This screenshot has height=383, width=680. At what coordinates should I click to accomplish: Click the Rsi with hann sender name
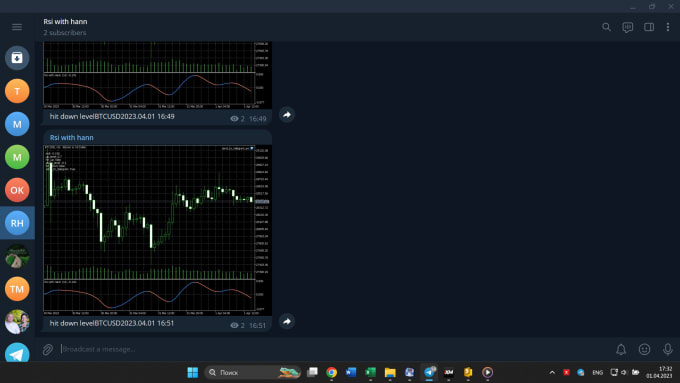pyautogui.click(x=72, y=137)
